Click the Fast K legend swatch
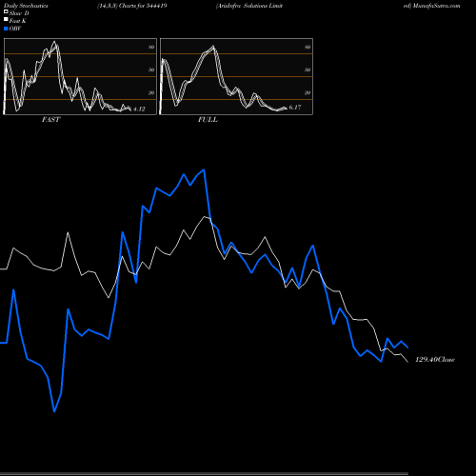 click(x=6, y=19)
